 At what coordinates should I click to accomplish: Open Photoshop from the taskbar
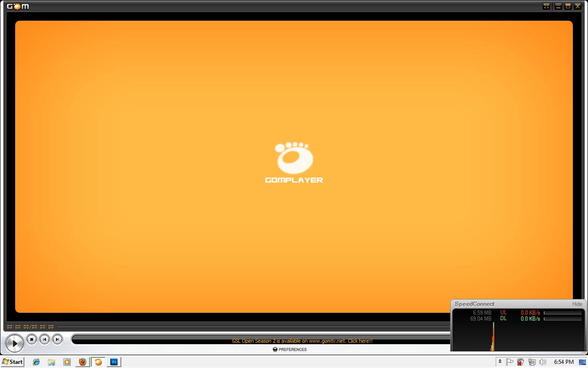[x=114, y=362]
